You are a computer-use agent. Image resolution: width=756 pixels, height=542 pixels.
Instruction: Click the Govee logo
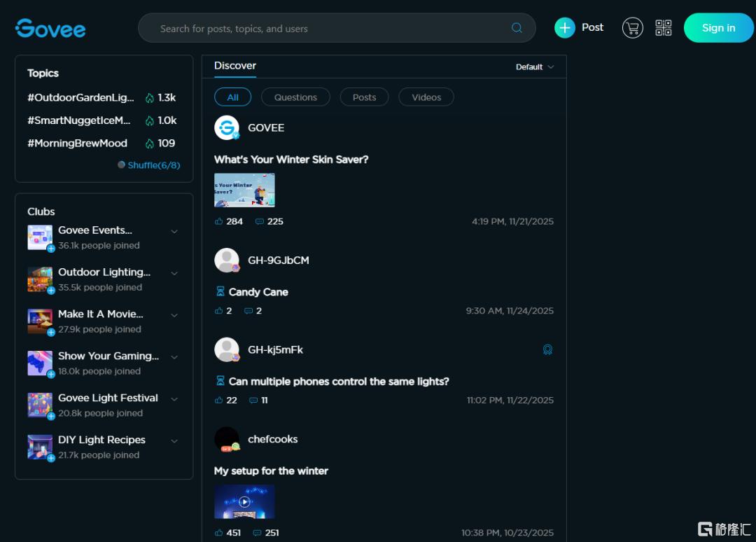point(50,28)
